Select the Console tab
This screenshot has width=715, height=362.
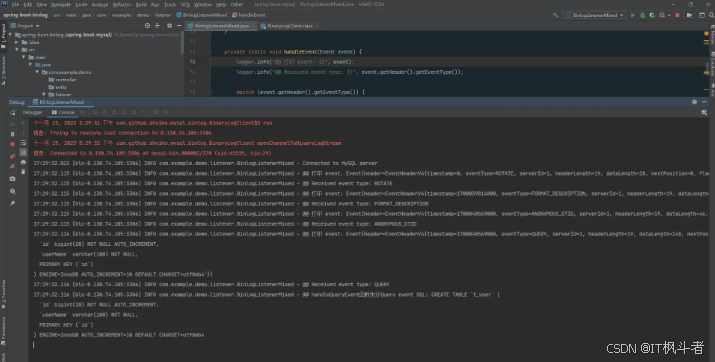[x=63, y=112]
